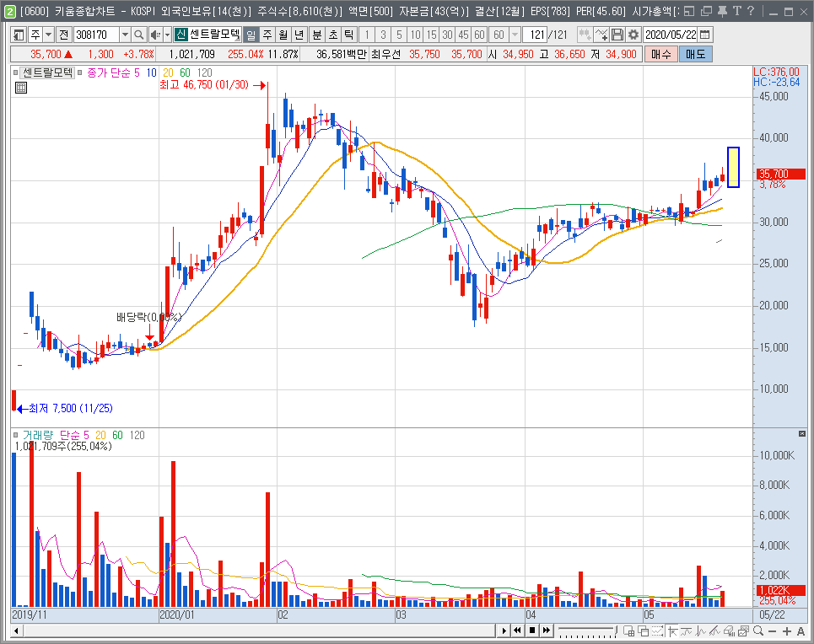Click the wave line analysis tool icon
The image size is (814, 644).
701,631
